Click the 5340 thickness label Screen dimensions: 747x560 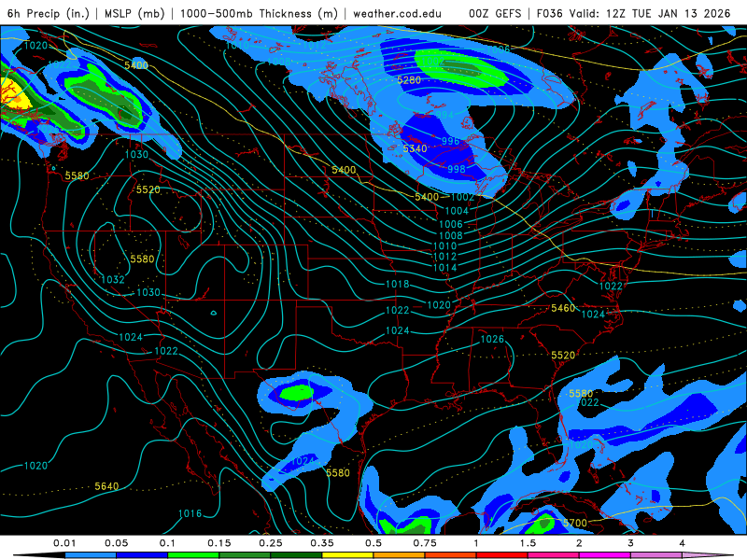point(415,148)
